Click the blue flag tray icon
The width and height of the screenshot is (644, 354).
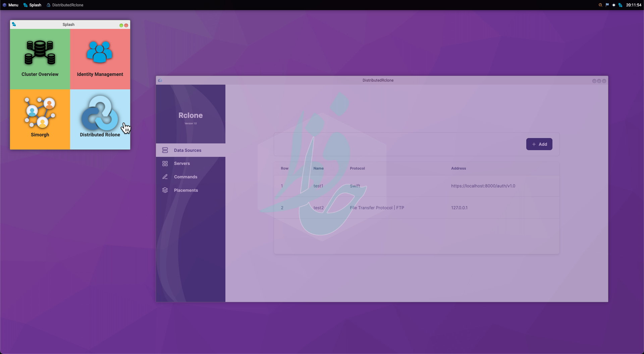coord(607,5)
